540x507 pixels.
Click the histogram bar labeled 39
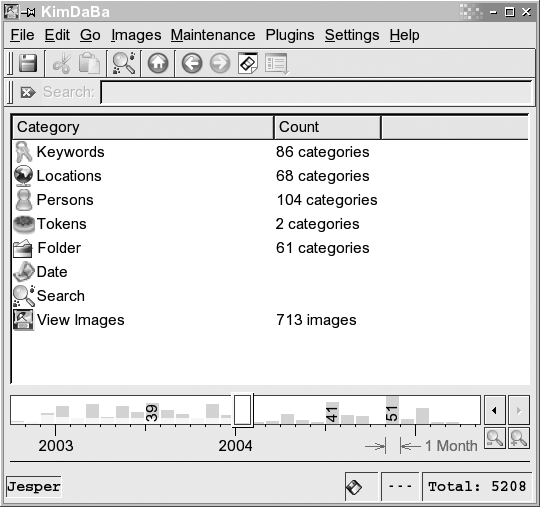click(152, 413)
